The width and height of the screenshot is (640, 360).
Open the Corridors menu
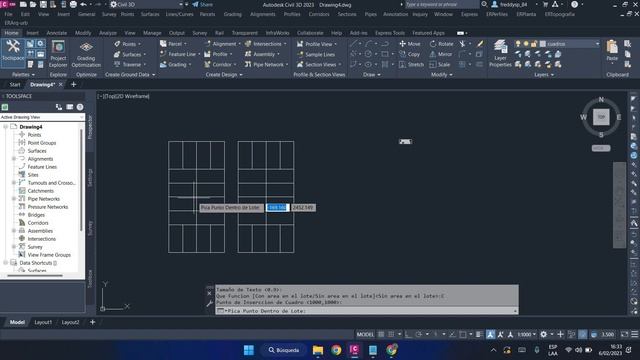click(x=319, y=14)
